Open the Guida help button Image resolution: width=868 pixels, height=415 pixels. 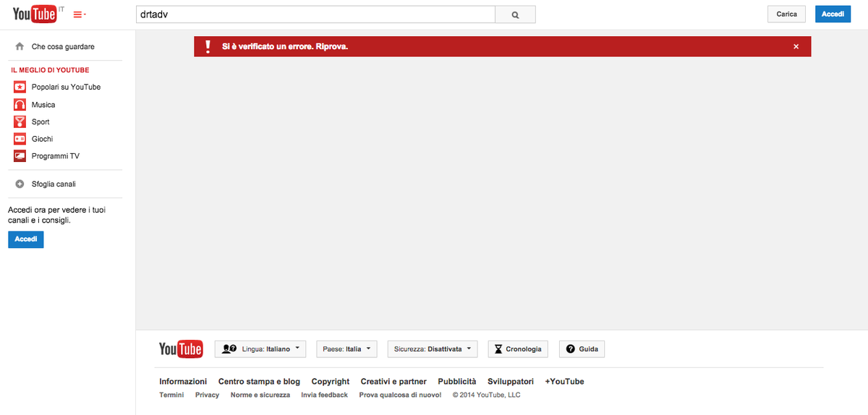coord(582,349)
